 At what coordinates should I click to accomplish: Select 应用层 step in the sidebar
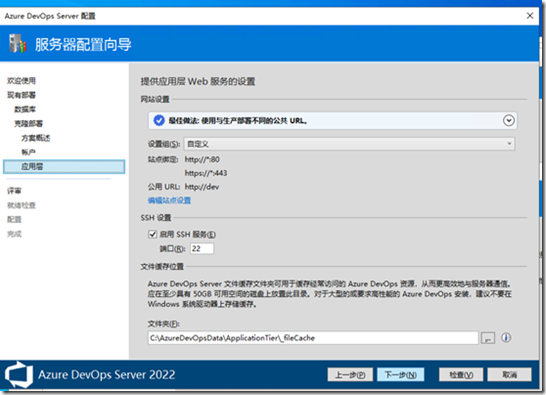click(x=64, y=166)
